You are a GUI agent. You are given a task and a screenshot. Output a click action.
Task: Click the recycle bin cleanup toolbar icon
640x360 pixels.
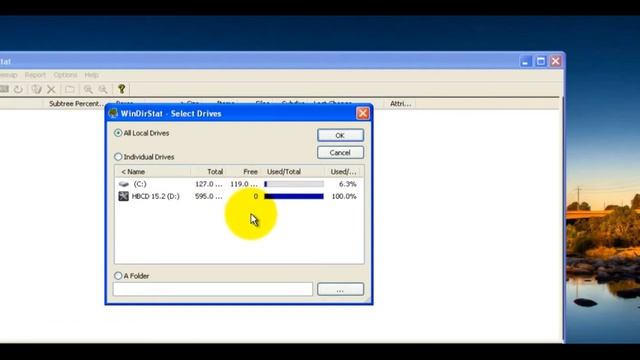click(x=36, y=89)
